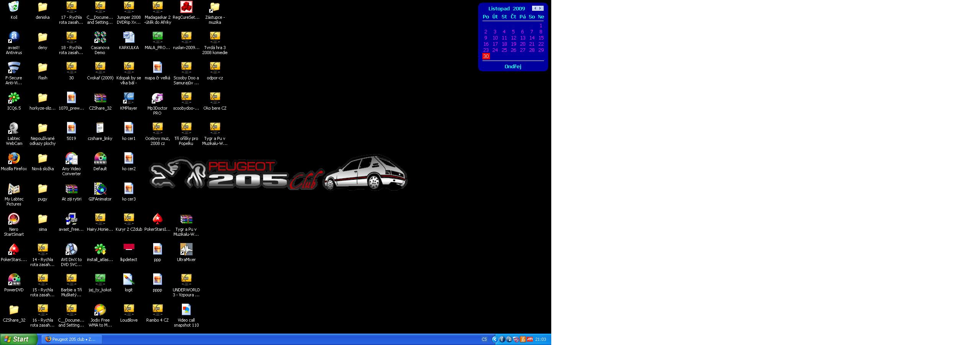Click the Start button
This screenshot has width=980, height=345.
[x=18, y=339]
